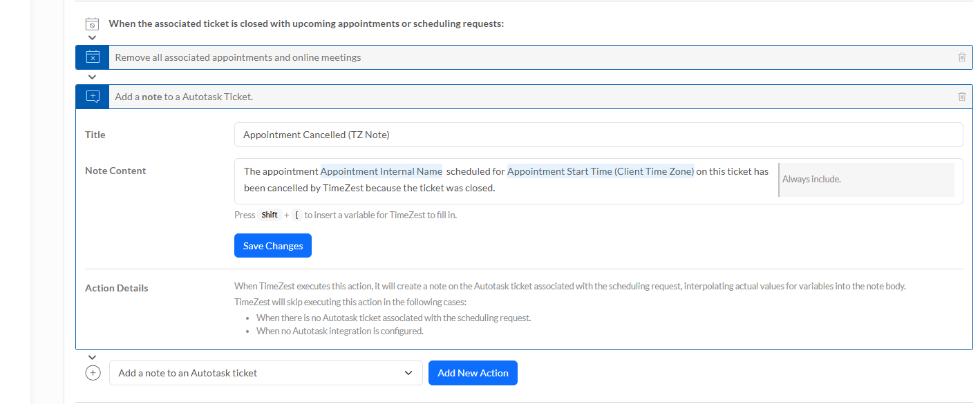Image resolution: width=980 pixels, height=404 pixels.
Task: Click the ticket-closed calendar trigger icon
Action: point(92,23)
